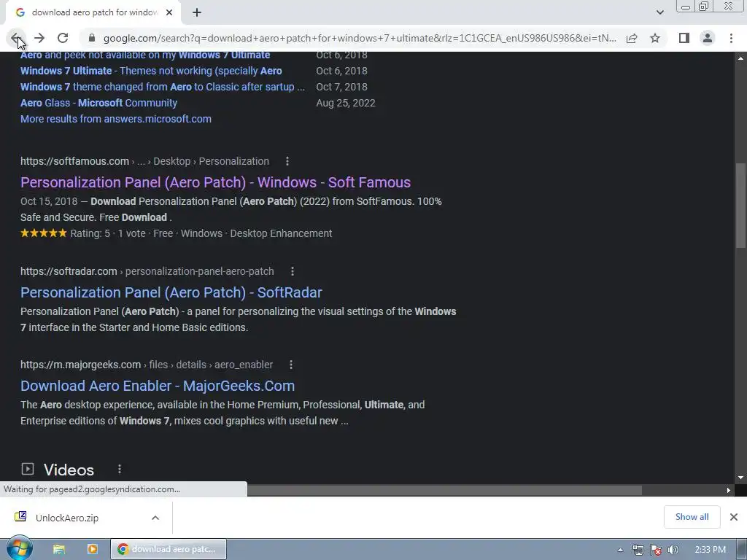The image size is (747, 560).
Task: Open more options for the majorgeeks.com result
Action: [291, 365]
